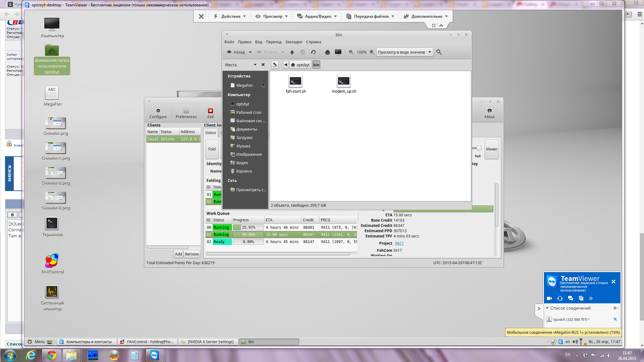Image resolution: width=644 pixels, height=362 pixels.
Task: Toggle the bin path button
Action: point(316,65)
